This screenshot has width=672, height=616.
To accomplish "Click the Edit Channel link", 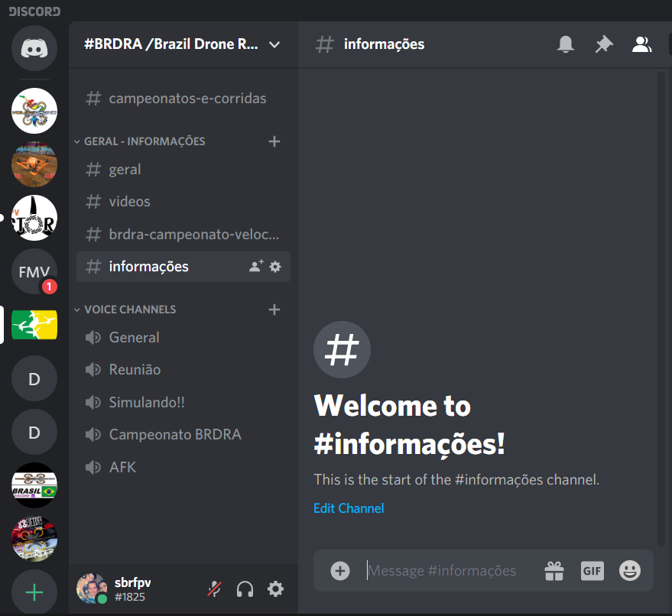I will (x=349, y=508).
